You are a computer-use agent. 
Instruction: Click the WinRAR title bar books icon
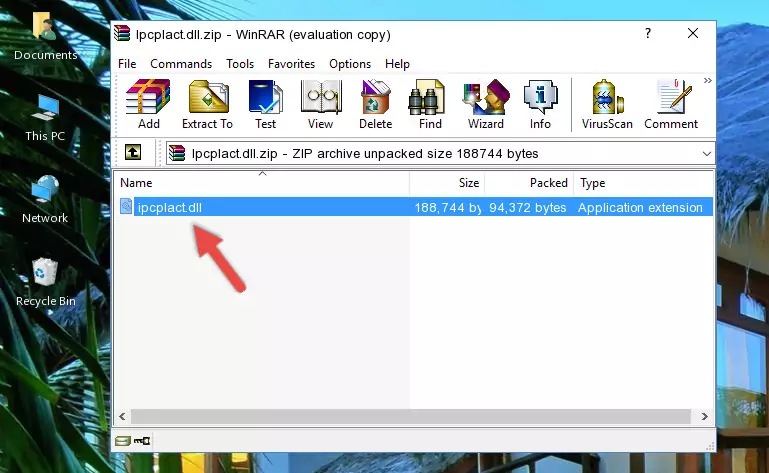pos(123,34)
